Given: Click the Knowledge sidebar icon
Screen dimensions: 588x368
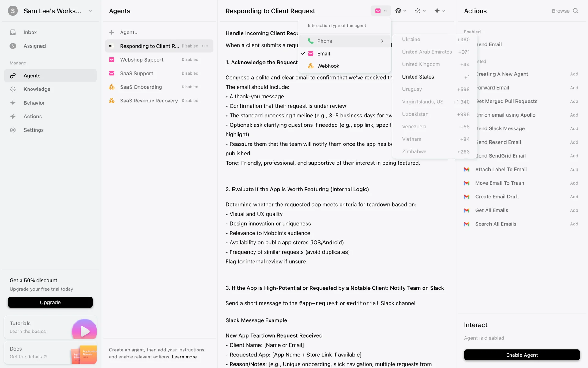Looking at the screenshot, I should (x=13, y=89).
